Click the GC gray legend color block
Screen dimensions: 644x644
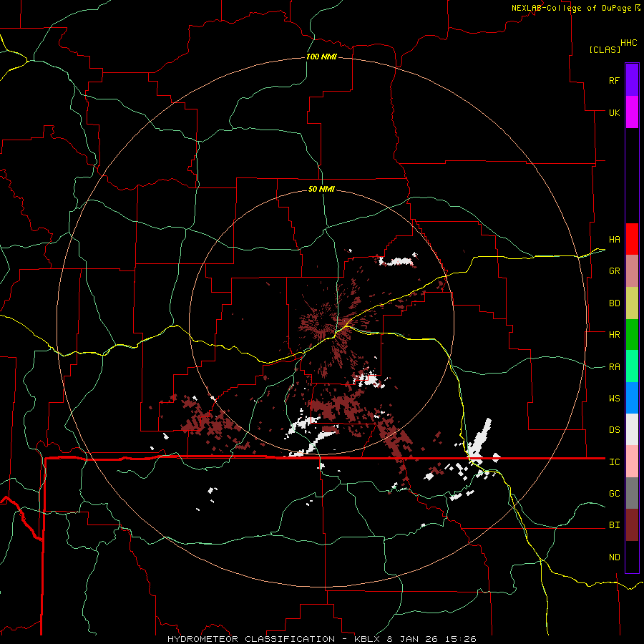point(632,493)
